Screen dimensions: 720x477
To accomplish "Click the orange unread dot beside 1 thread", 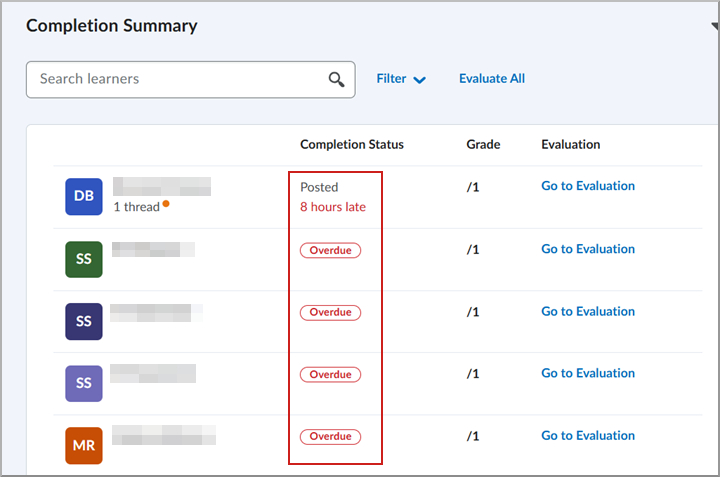I will (166, 204).
